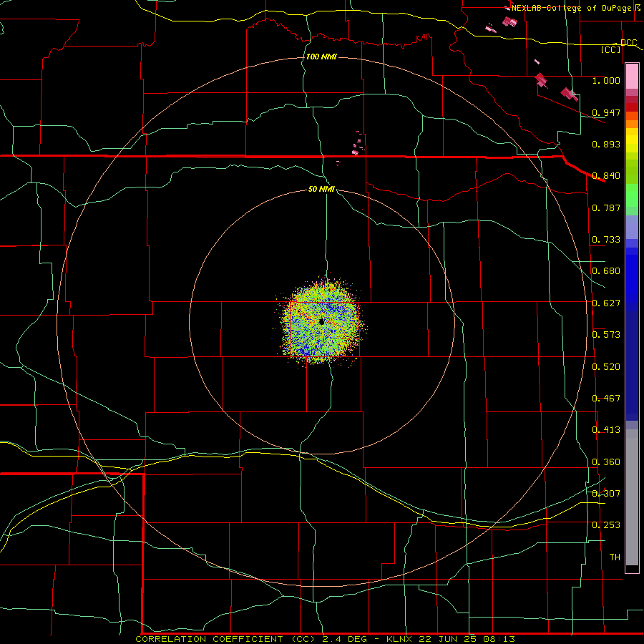Click the 100 NMI range ring label

click(321, 57)
